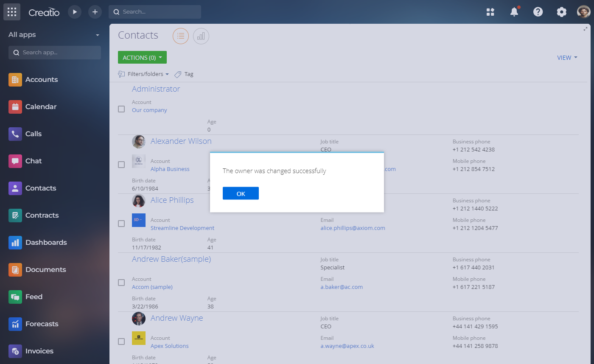Click the Specialist job title text

333,268
